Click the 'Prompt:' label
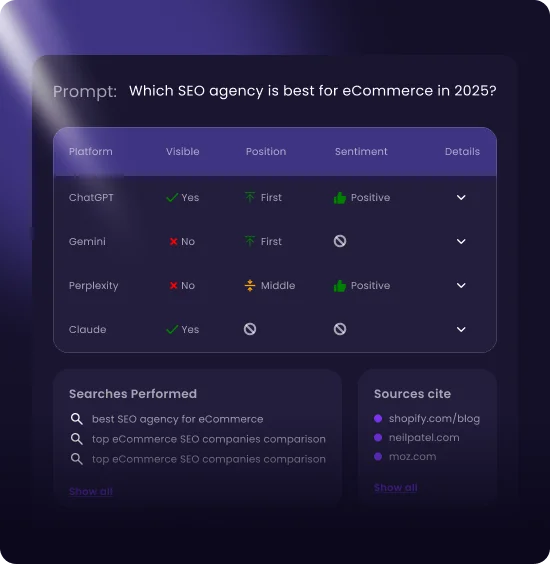 tap(85, 92)
